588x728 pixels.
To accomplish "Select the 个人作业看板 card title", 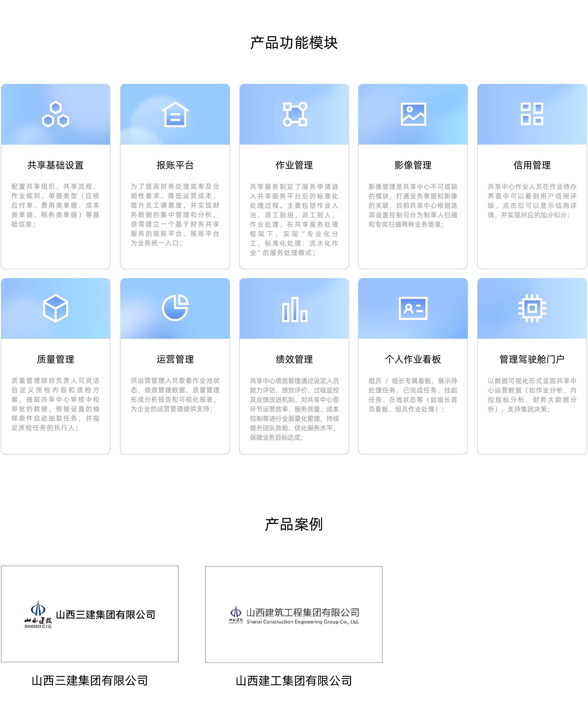I will [x=413, y=359].
